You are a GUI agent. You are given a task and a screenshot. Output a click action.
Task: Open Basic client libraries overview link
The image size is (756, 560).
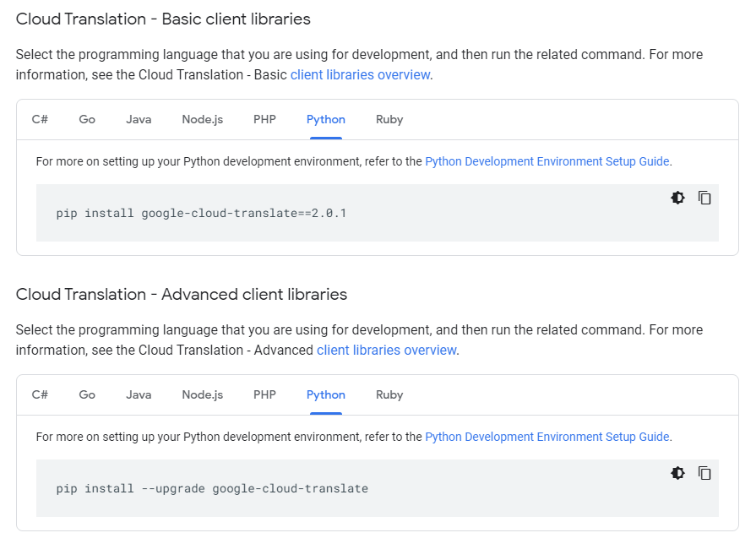click(360, 74)
